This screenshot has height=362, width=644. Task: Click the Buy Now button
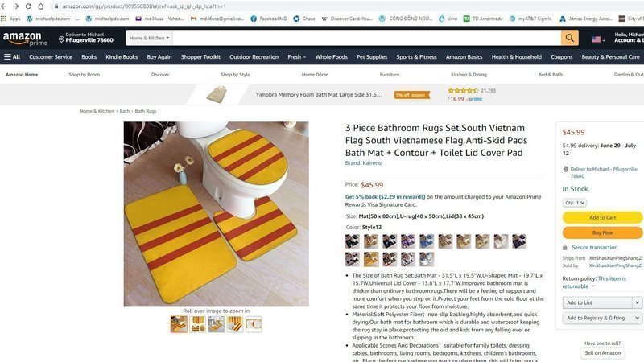click(x=602, y=232)
